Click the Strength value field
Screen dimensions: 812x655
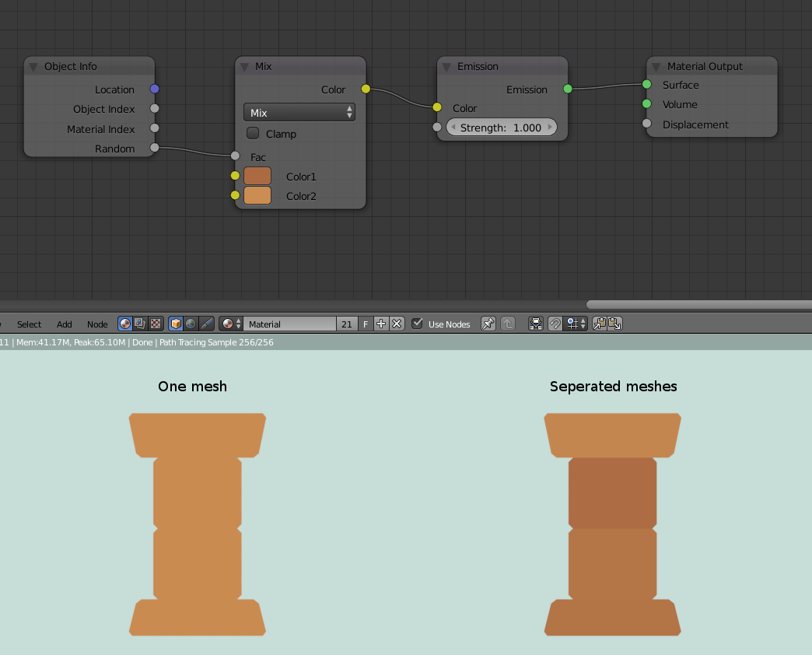click(502, 128)
